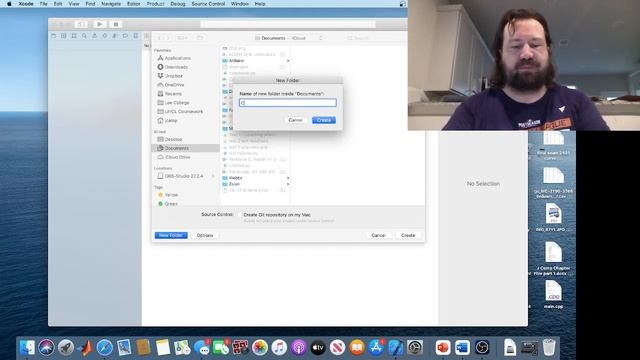Open Photos from the Dock
Screen dimensions: 640x360
coord(260,348)
